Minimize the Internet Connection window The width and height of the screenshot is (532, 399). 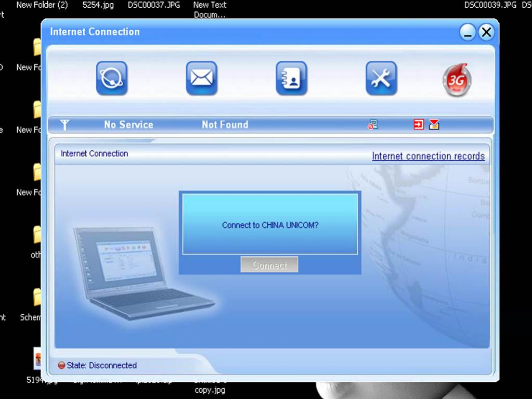pyautogui.click(x=468, y=33)
